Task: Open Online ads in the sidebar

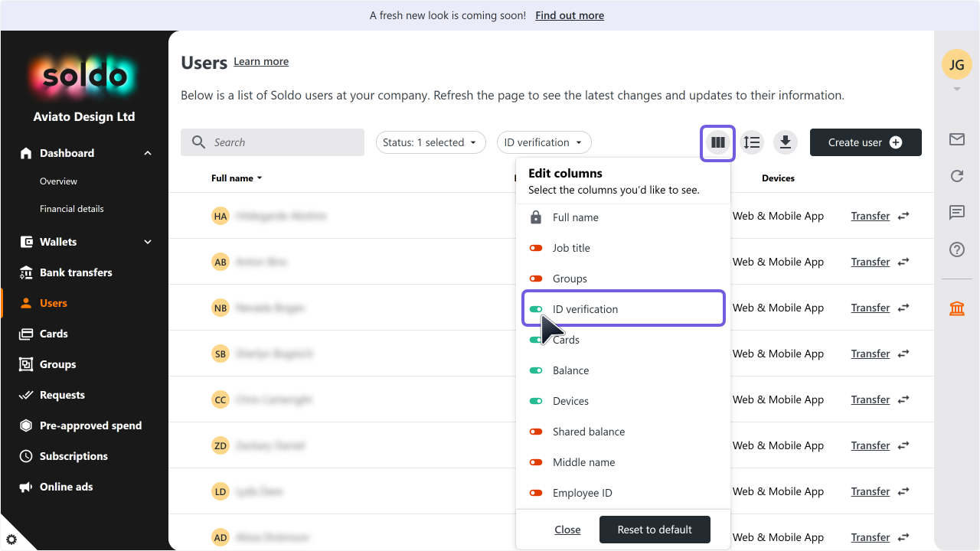Action: [x=66, y=487]
